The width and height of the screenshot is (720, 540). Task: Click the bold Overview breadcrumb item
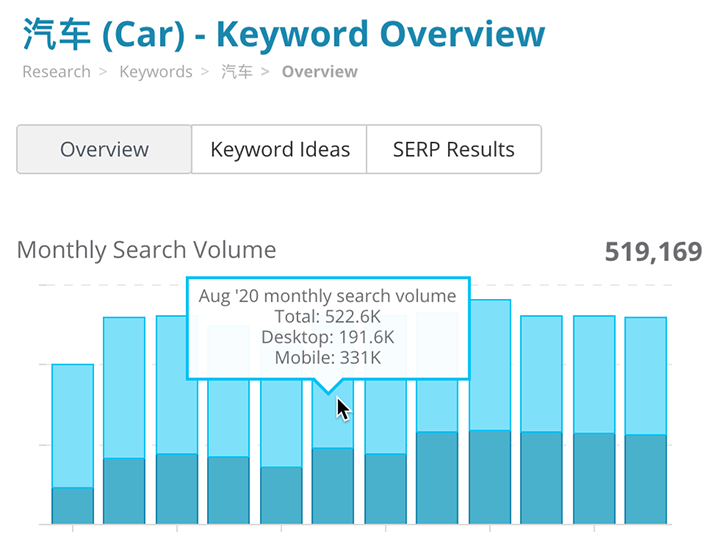tap(319, 72)
